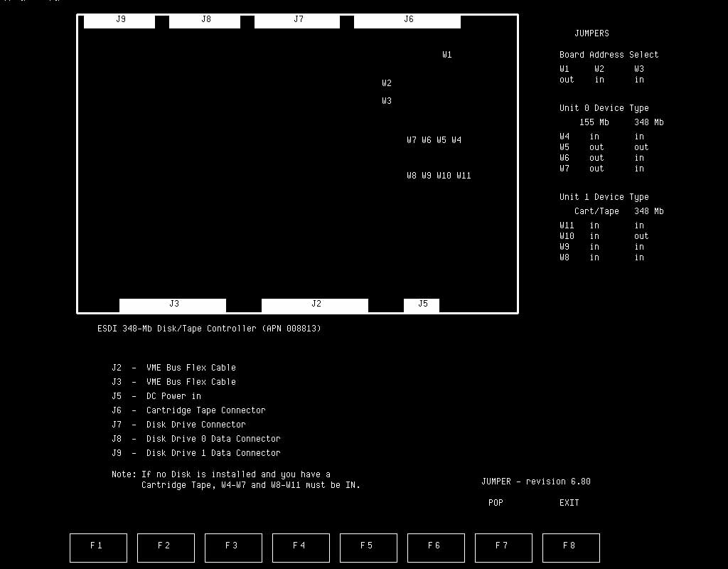Select the J2 VME bus connector block
This screenshot has width=728, height=569.
[x=315, y=305]
